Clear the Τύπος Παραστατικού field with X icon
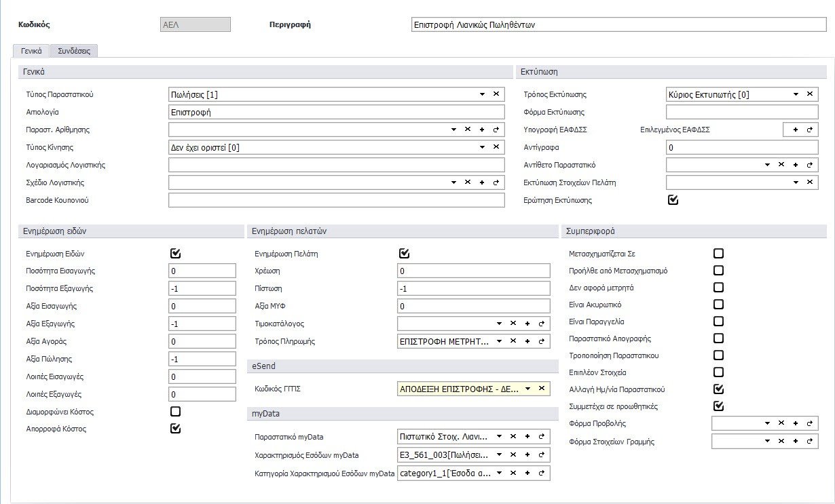Viewport: 835px width, 504px height. tap(496, 94)
